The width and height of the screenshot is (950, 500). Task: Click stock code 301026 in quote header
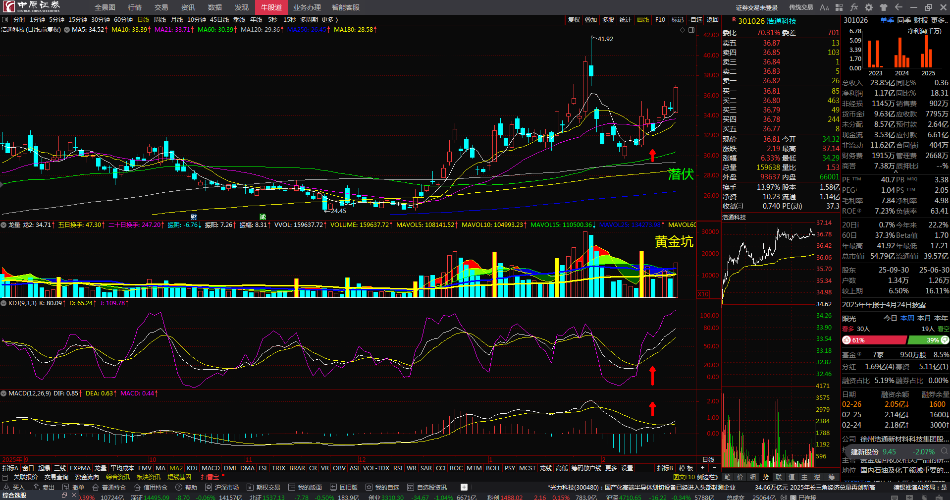coord(751,21)
